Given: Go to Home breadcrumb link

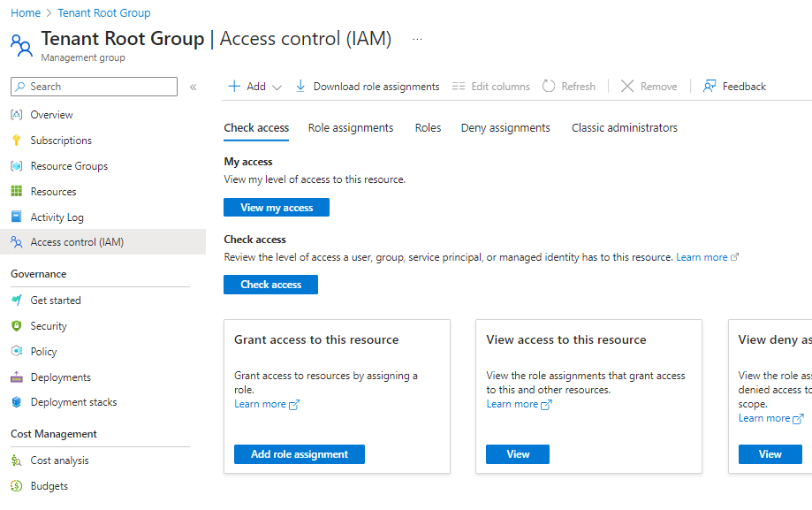Looking at the screenshot, I should tap(26, 13).
